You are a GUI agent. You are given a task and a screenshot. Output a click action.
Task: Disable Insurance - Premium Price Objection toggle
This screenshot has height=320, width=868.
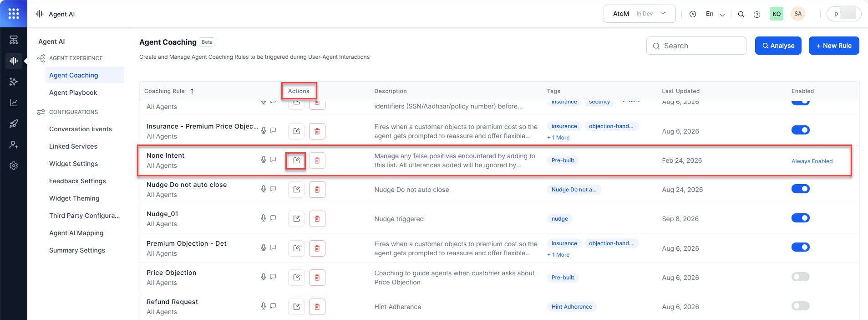(x=800, y=130)
